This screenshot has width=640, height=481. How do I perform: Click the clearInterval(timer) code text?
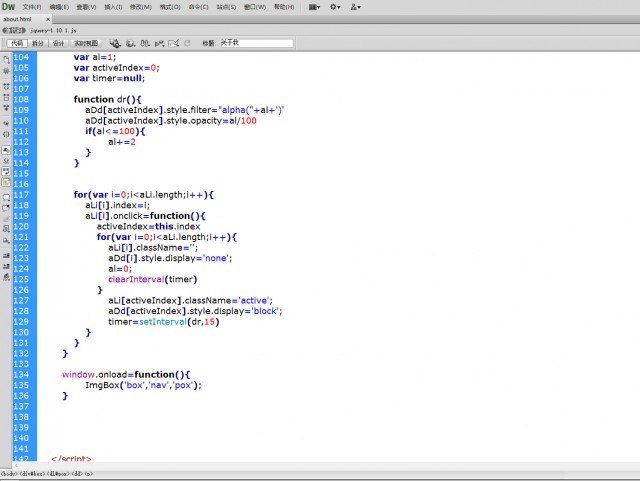click(x=153, y=279)
